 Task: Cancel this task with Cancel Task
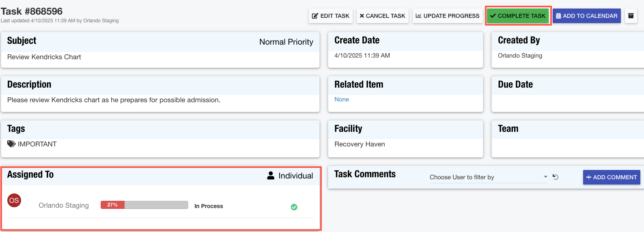coord(382,16)
